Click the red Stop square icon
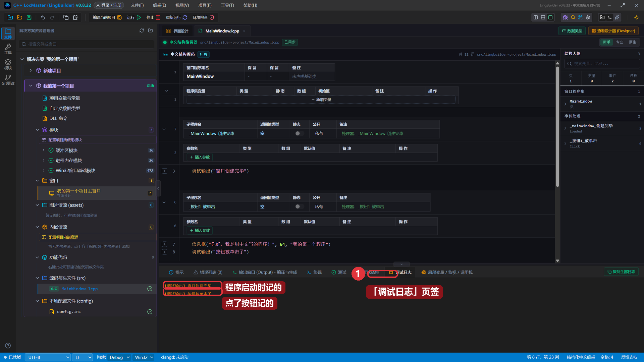This screenshot has height=362, width=644. tap(158, 17)
